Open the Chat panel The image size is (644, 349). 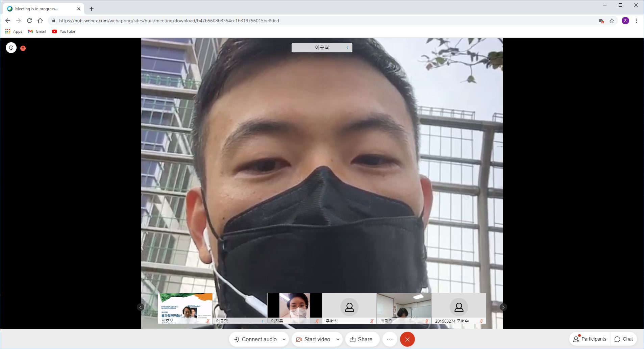tap(623, 339)
